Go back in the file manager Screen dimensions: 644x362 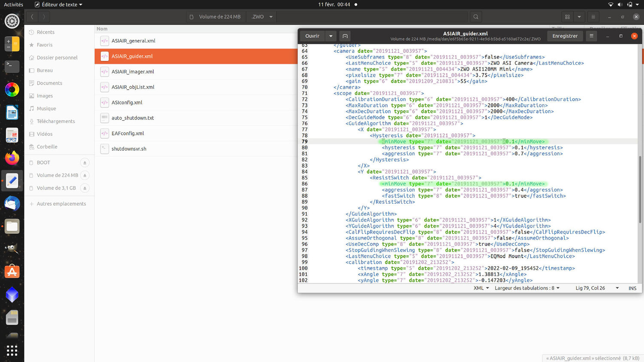32,17
